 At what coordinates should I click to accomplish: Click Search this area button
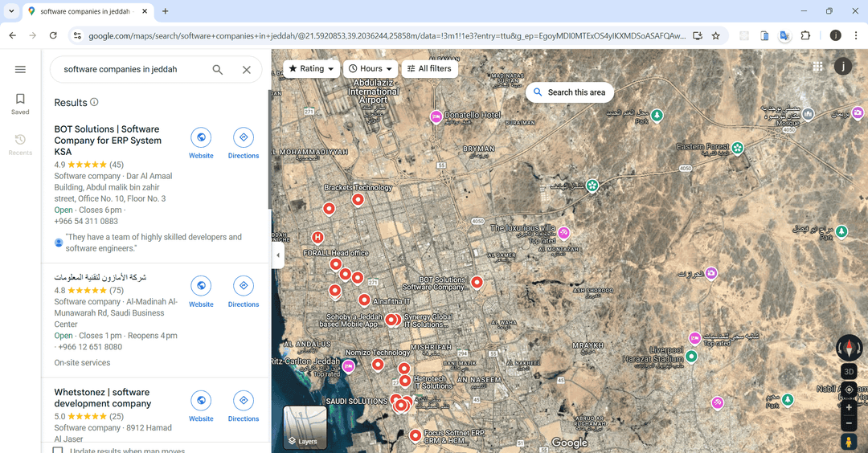tap(570, 92)
